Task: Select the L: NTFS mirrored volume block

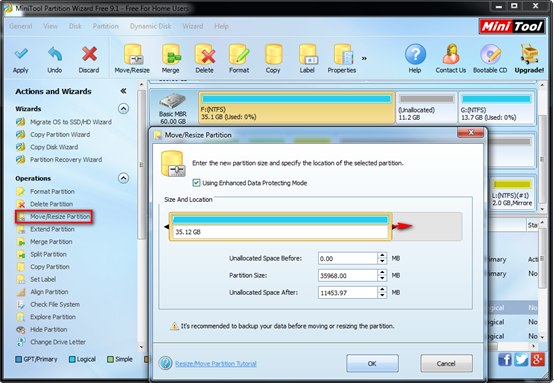Action: click(512, 194)
